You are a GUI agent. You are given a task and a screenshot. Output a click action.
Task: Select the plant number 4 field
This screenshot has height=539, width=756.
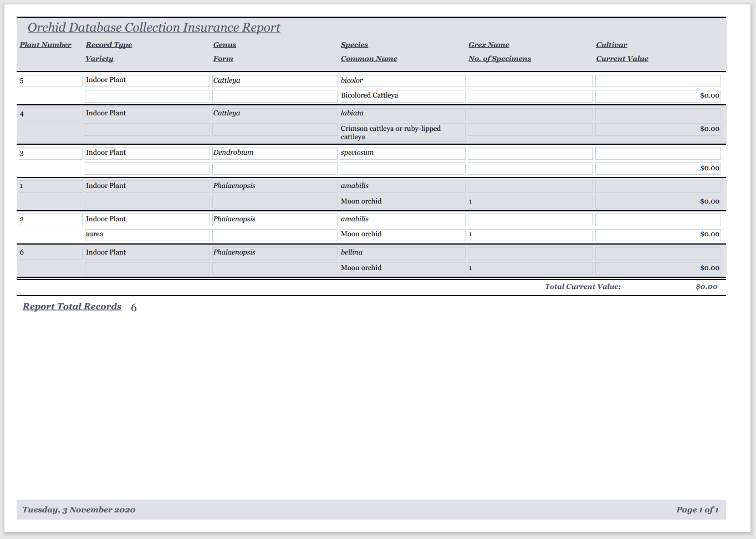(50, 114)
